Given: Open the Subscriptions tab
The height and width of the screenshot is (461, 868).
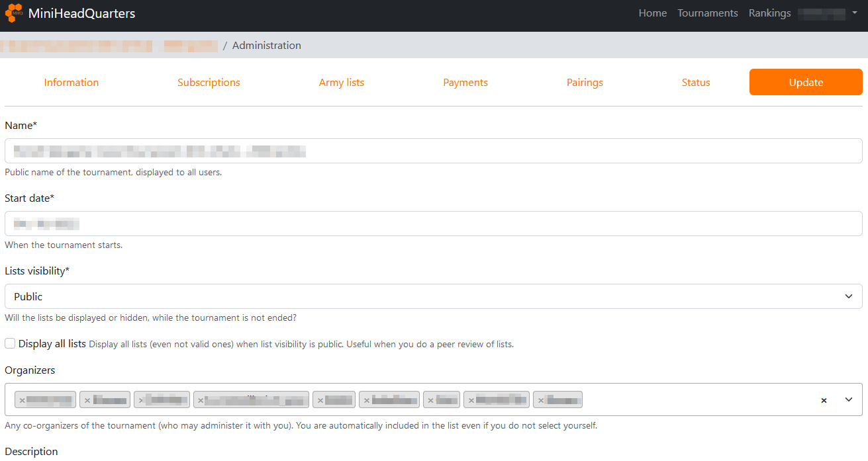Looking at the screenshot, I should coord(209,83).
